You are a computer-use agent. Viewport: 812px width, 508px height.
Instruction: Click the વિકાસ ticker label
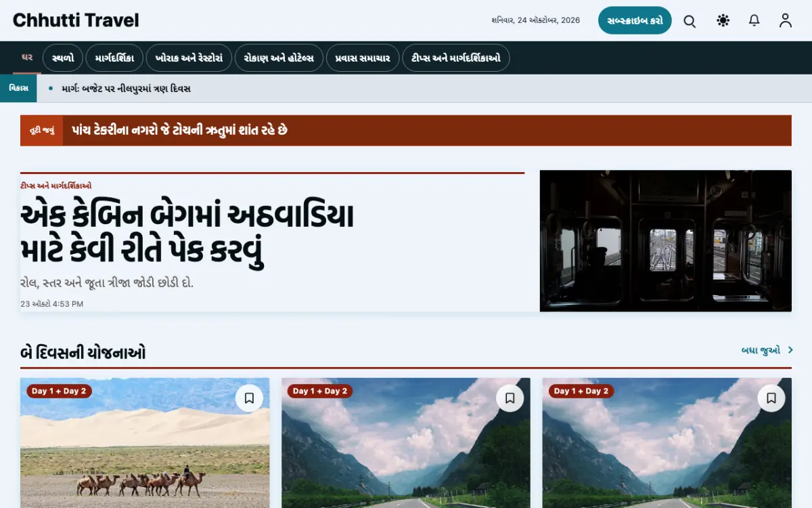18,89
